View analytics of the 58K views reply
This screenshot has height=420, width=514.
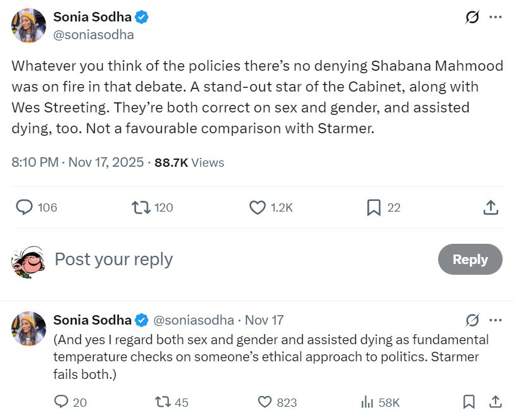click(x=367, y=402)
